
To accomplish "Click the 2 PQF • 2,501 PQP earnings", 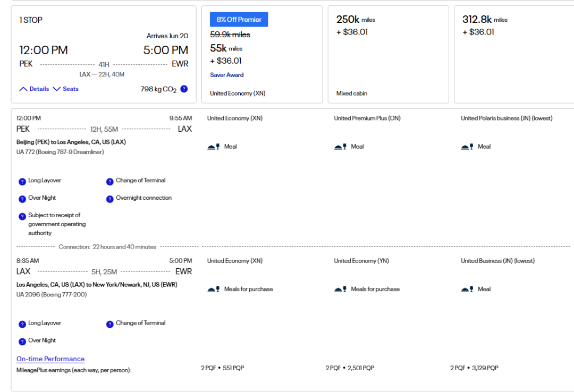I will pos(350,368).
